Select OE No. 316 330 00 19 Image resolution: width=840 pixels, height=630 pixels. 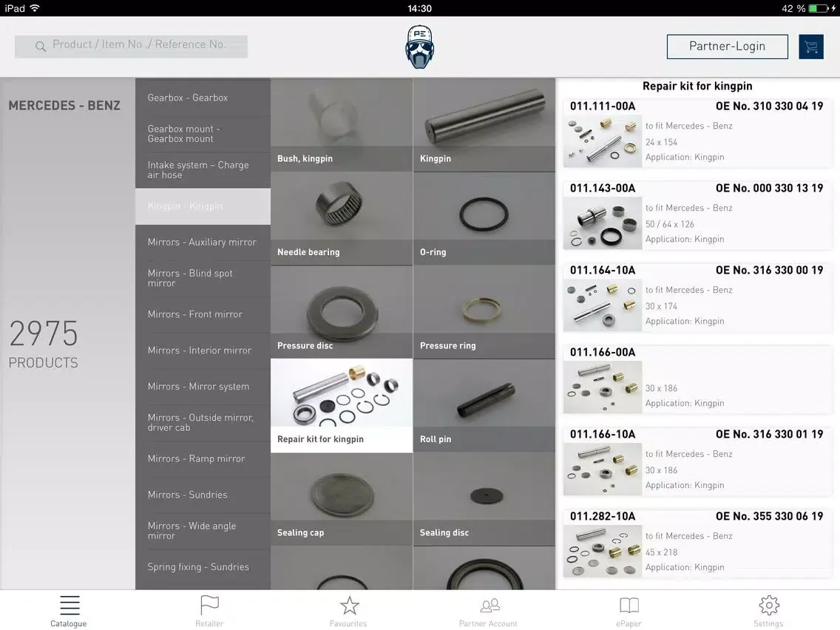pyautogui.click(x=769, y=270)
